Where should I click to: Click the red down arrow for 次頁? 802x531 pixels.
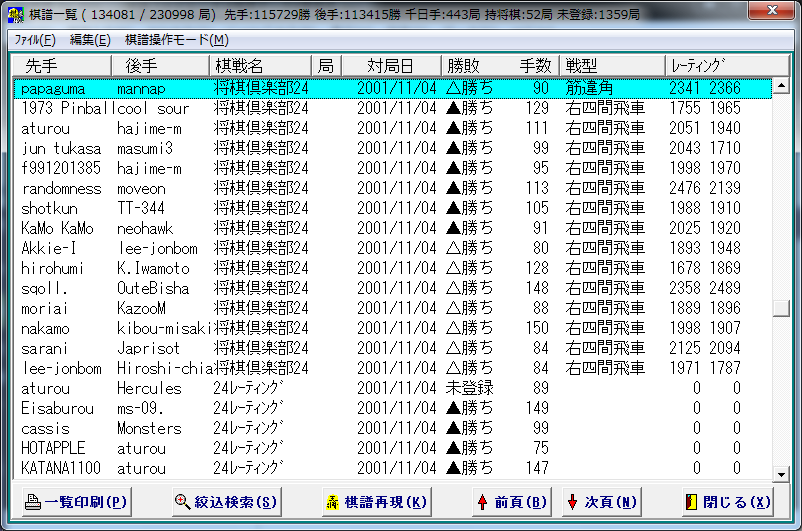coord(572,502)
